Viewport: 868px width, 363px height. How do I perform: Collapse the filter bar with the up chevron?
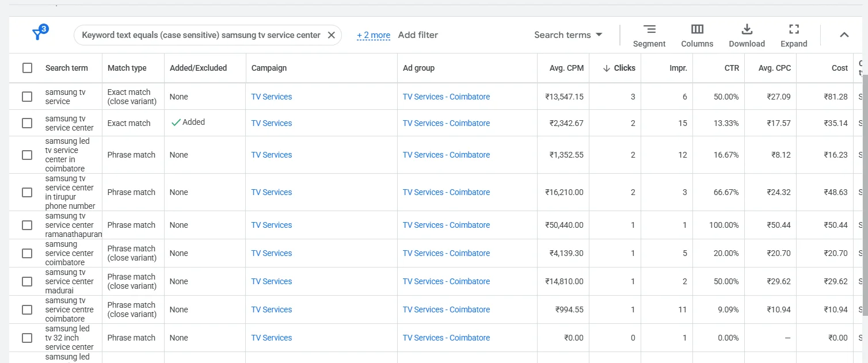coord(844,35)
